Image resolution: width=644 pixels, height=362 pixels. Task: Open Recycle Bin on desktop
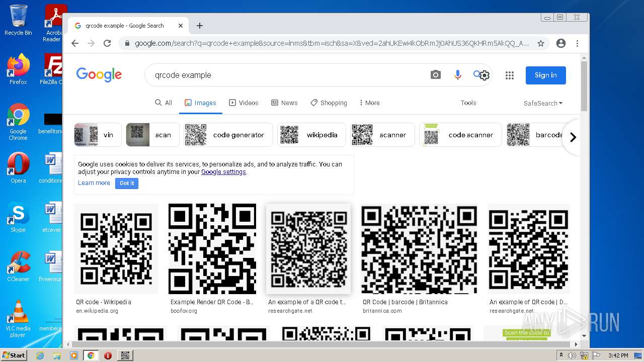(x=18, y=20)
